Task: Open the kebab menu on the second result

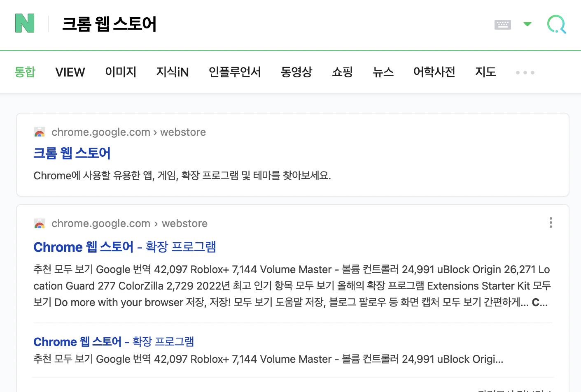Action: click(551, 223)
